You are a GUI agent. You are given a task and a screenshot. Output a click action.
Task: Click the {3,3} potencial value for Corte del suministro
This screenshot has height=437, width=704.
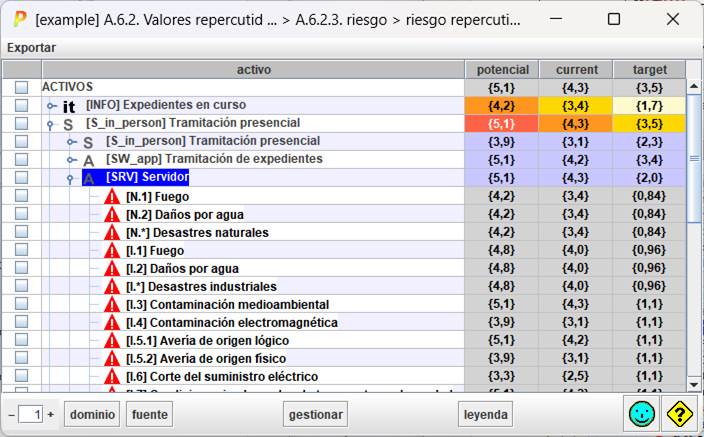click(x=502, y=375)
